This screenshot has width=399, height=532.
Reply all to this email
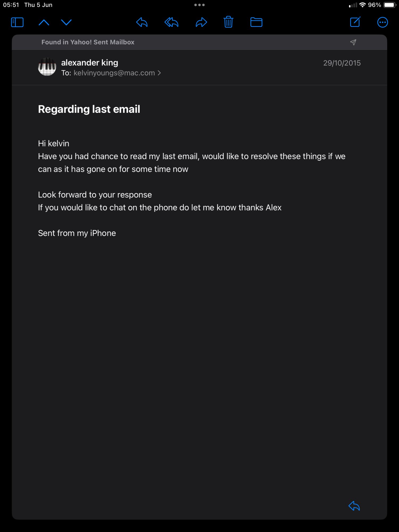click(x=171, y=22)
